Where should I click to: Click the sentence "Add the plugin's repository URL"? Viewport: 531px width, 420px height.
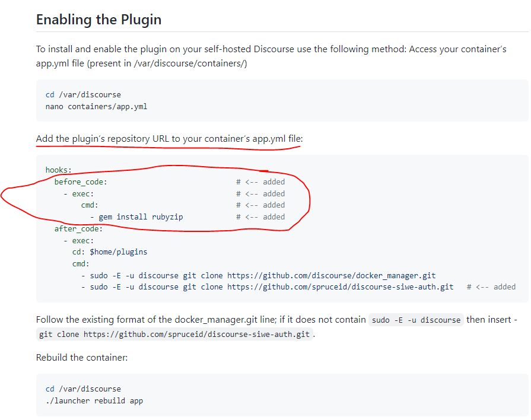click(x=169, y=139)
